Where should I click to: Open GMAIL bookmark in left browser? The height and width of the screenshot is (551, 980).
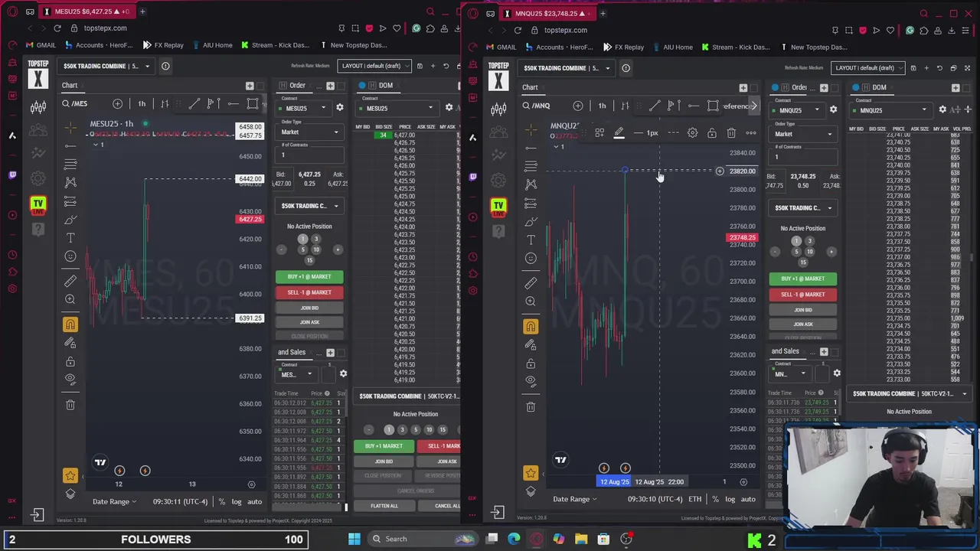coord(40,45)
